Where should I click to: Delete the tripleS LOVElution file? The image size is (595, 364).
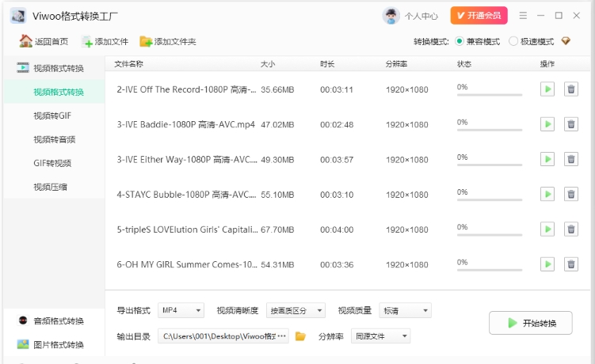(x=570, y=229)
